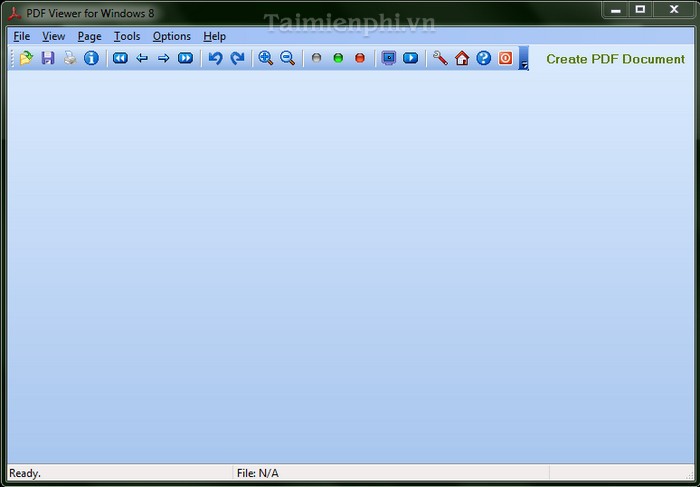The image size is (700, 487).
Task: Open the Help menu
Action: click(x=214, y=36)
